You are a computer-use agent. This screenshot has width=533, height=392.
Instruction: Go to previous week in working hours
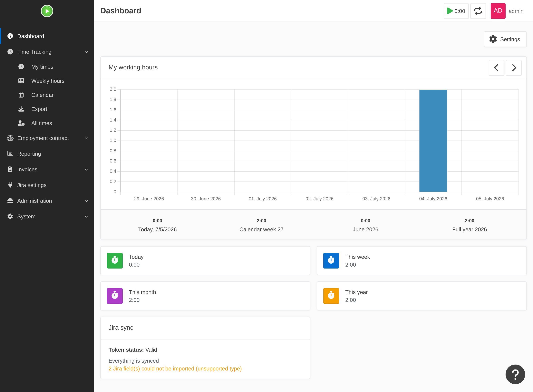coord(496,68)
